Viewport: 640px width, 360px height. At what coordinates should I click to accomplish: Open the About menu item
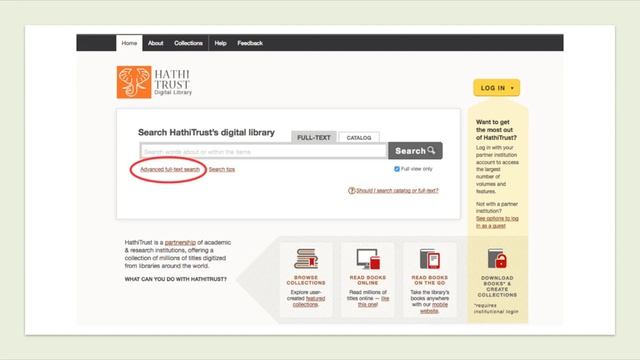156,43
